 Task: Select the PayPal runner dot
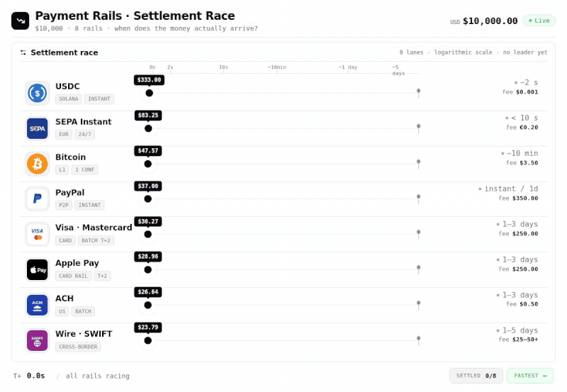tap(148, 199)
